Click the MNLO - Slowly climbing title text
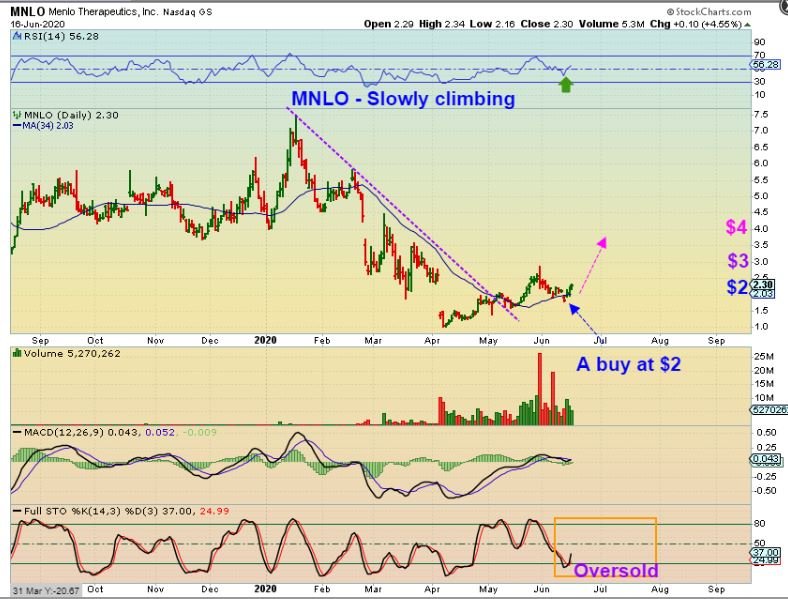The height and width of the screenshot is (599, 788). pyautogui.click(x=403, y=98)
